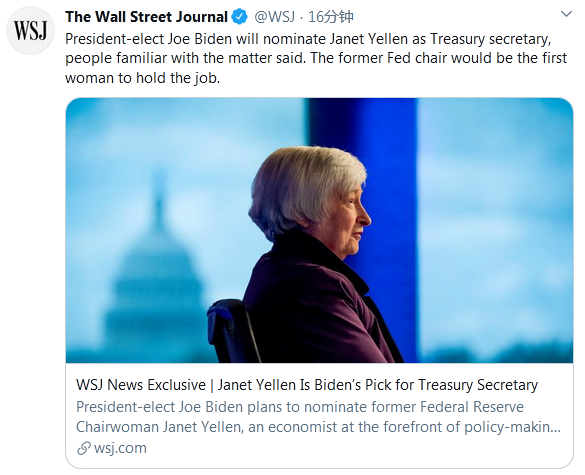The width and height of the screenshot is (585, 475).
Task: Open the wsj.com domain link
Action: pos(120,448)
